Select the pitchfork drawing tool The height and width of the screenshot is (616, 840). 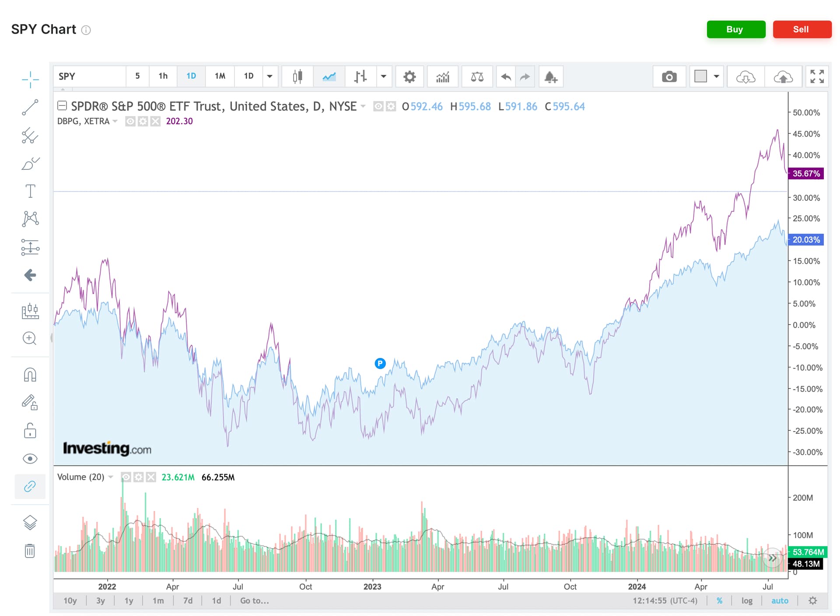coord(30,136)
